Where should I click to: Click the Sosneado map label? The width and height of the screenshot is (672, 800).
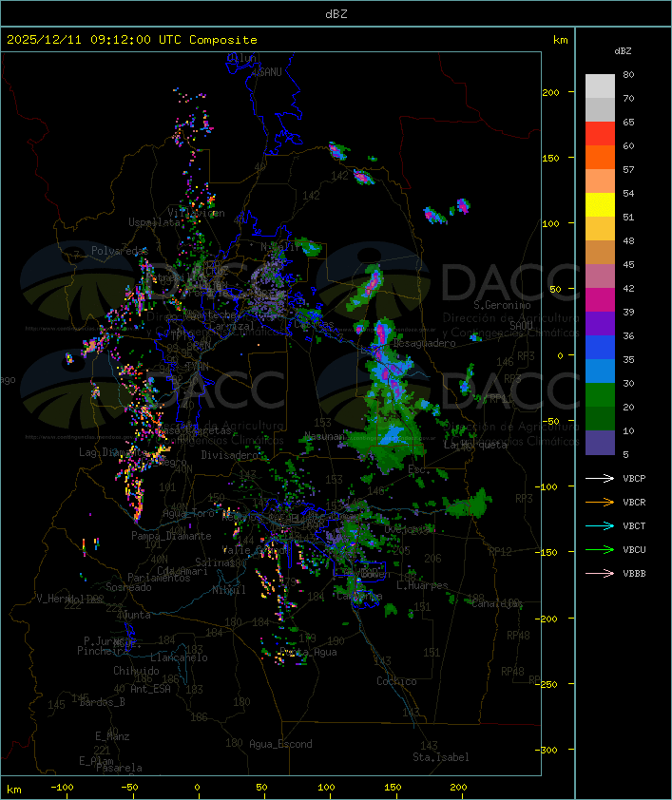tap(128, 587)
